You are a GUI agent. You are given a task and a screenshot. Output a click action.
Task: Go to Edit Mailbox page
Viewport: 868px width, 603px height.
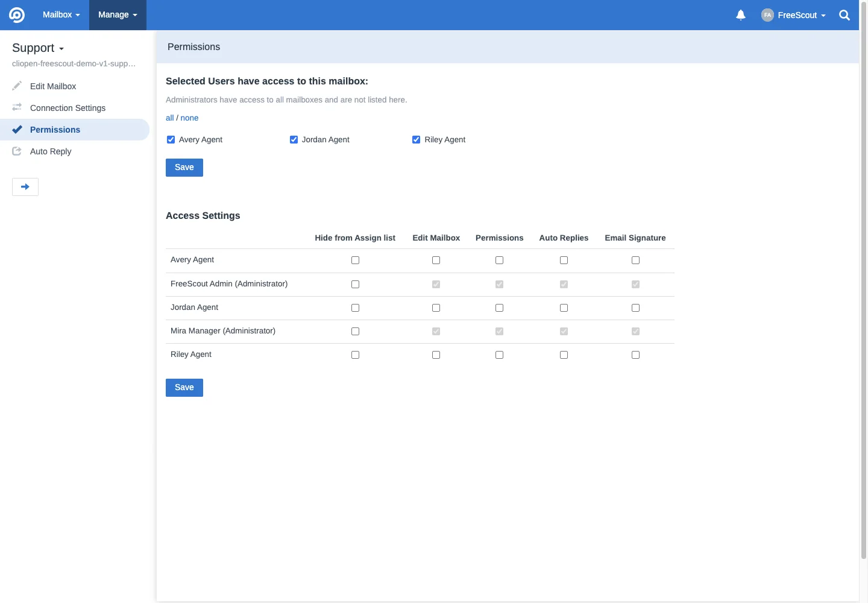coord(53,86)
